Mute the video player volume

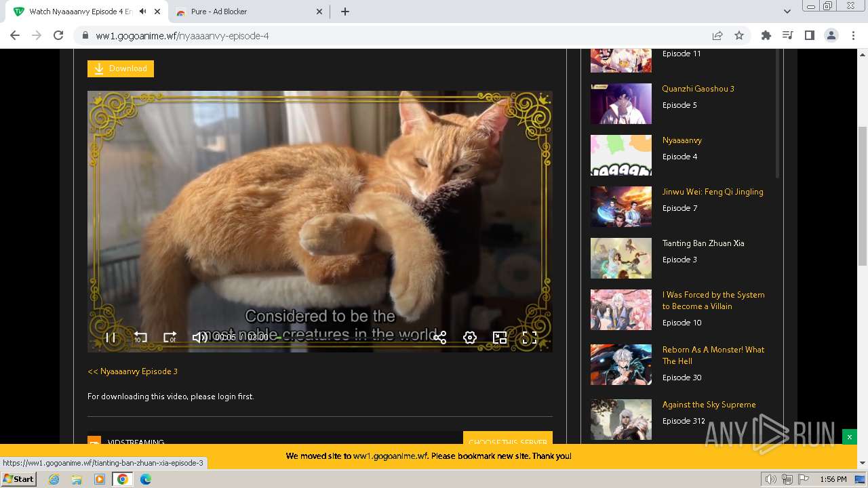tap(200, 338)
